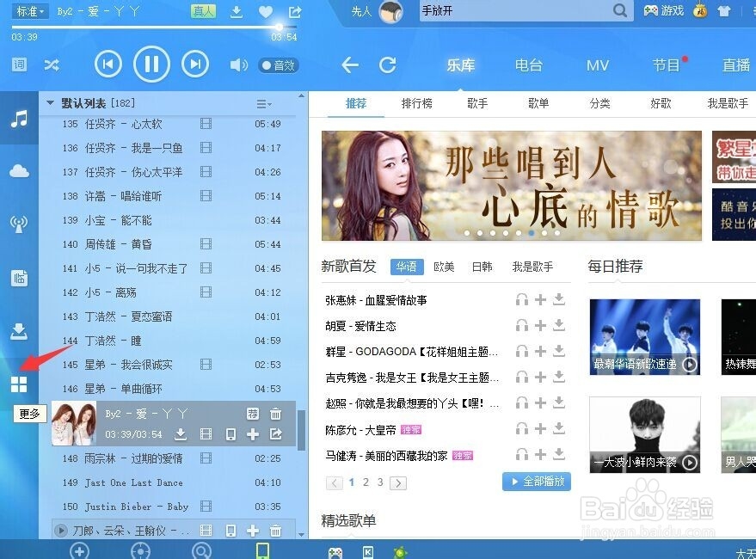This screenshot has height=559, width=756.
Task: Send By2 song to mobile phone
Action: [x=231, y=434]
